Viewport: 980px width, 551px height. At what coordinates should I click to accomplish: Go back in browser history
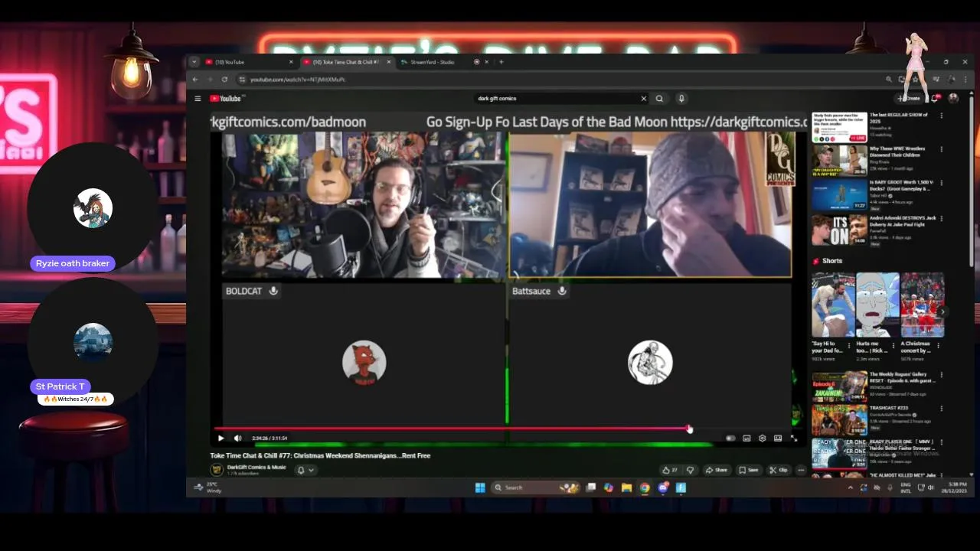[194, 79]
